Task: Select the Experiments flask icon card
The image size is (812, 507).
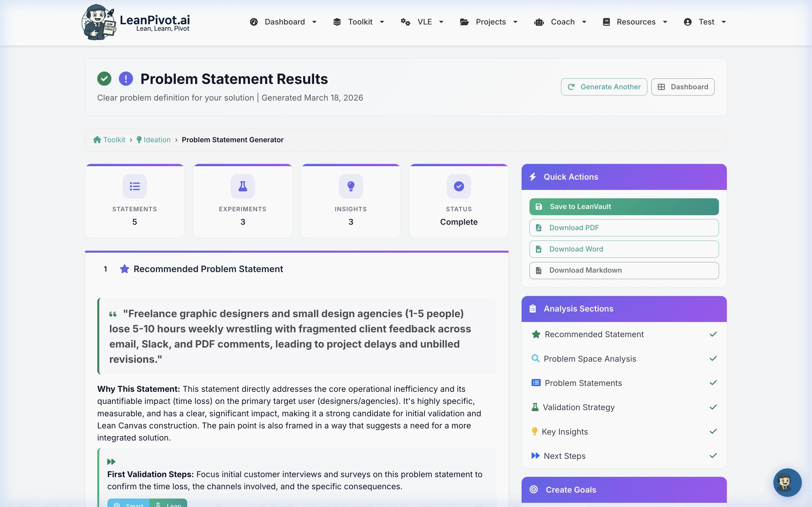Action: pyautogui.click(x=242, y=186)
